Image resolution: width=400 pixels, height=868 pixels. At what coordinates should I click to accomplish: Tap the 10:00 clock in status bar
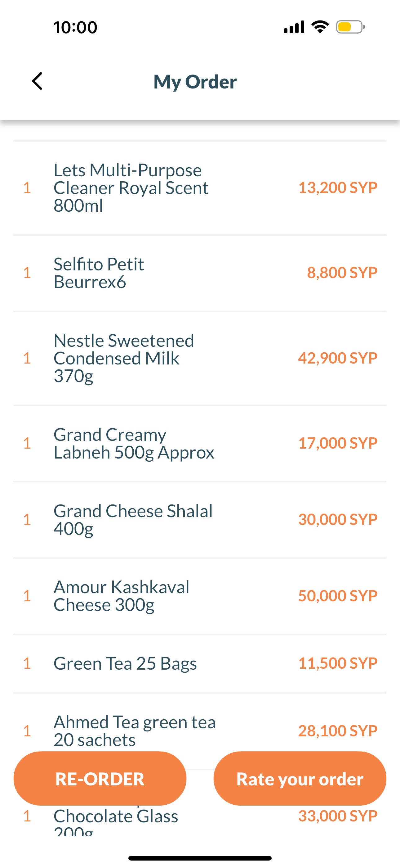pyautogui.click(x=75, y=27)
